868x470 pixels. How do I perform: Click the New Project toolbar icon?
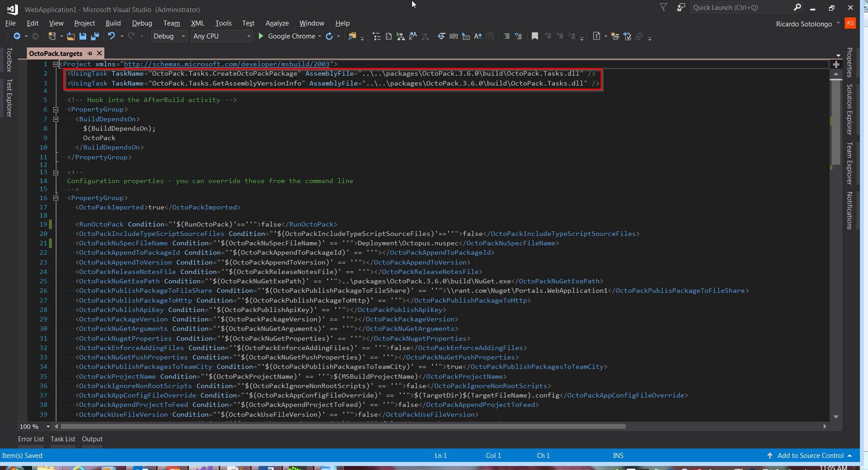tap(52, 36)
